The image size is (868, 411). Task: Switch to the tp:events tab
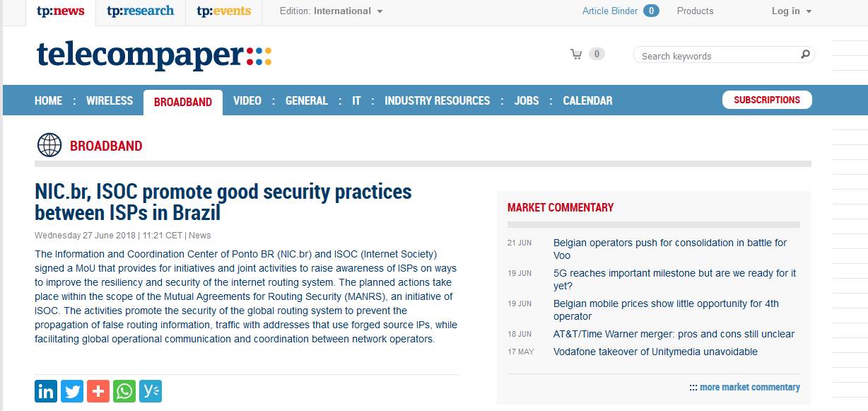coord(223,11)
